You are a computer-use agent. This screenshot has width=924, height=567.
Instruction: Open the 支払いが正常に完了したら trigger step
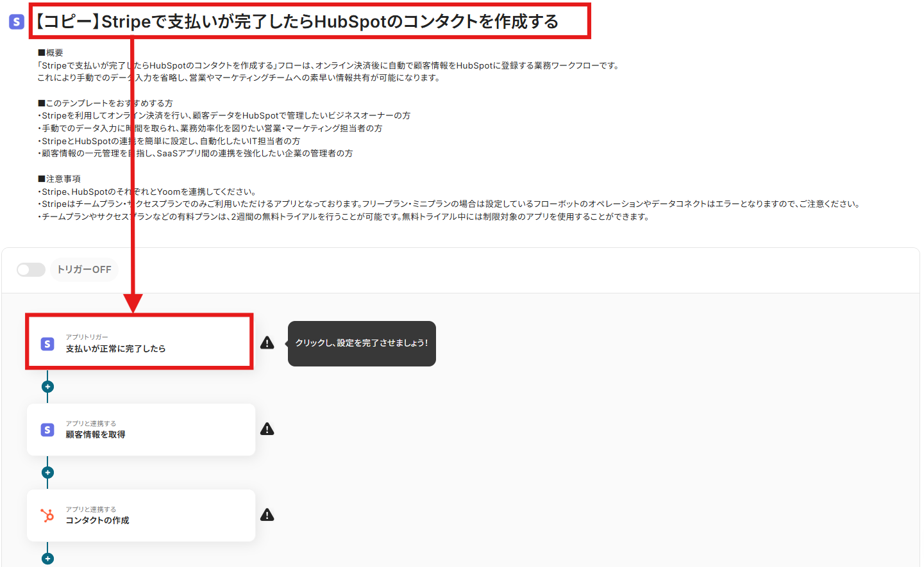tap(140, 341)
